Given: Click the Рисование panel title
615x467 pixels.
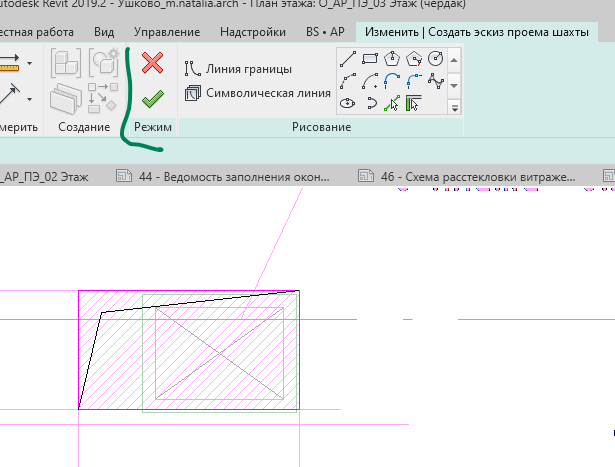Looking at the screenshot, I should (321, 127).
